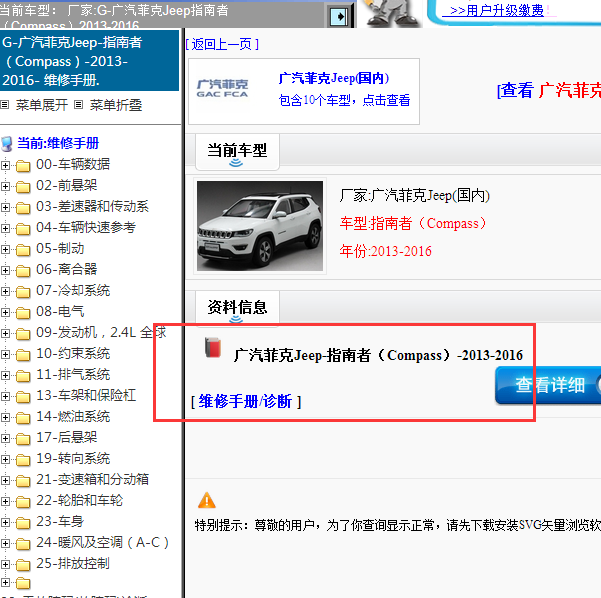Image resolution: width=601 pixels, height=598 pixels.
Task: Click the folder icon for 06-离合器
Action: coord(23,271)
